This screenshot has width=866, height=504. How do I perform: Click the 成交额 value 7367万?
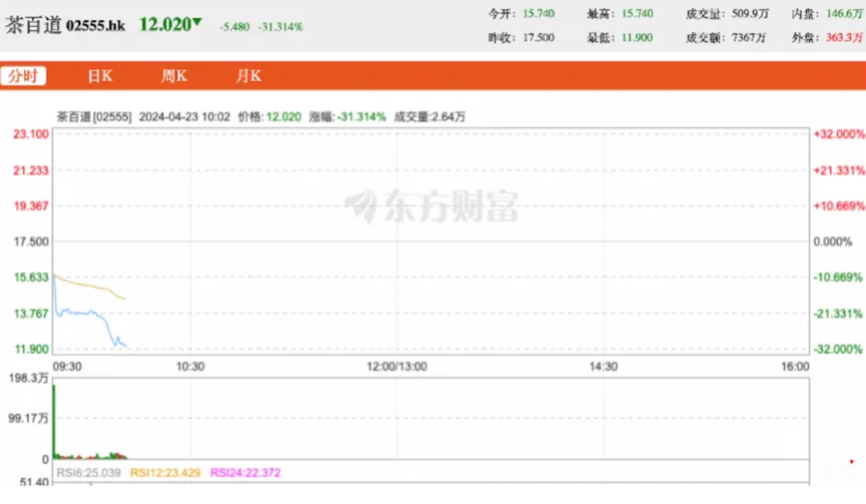[x=748, y=38]
